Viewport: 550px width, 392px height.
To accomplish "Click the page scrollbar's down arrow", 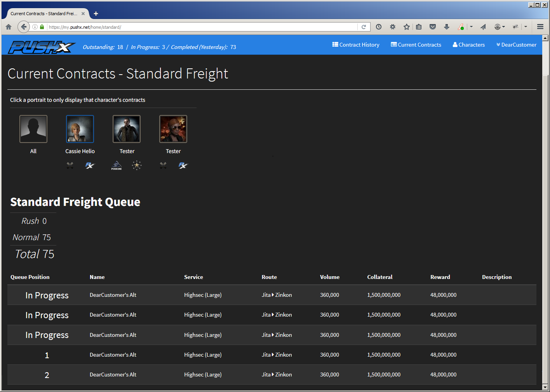I will [x=545, y=387].
